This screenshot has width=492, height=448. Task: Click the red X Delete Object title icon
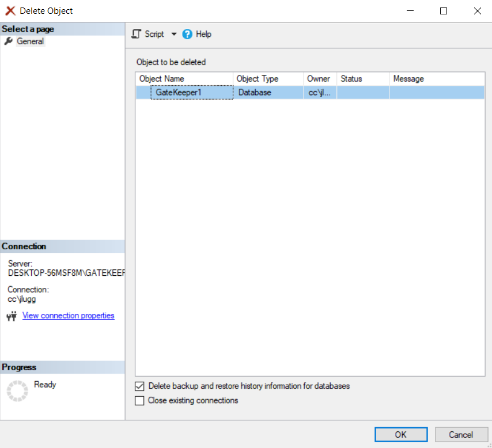pos(10,11)
